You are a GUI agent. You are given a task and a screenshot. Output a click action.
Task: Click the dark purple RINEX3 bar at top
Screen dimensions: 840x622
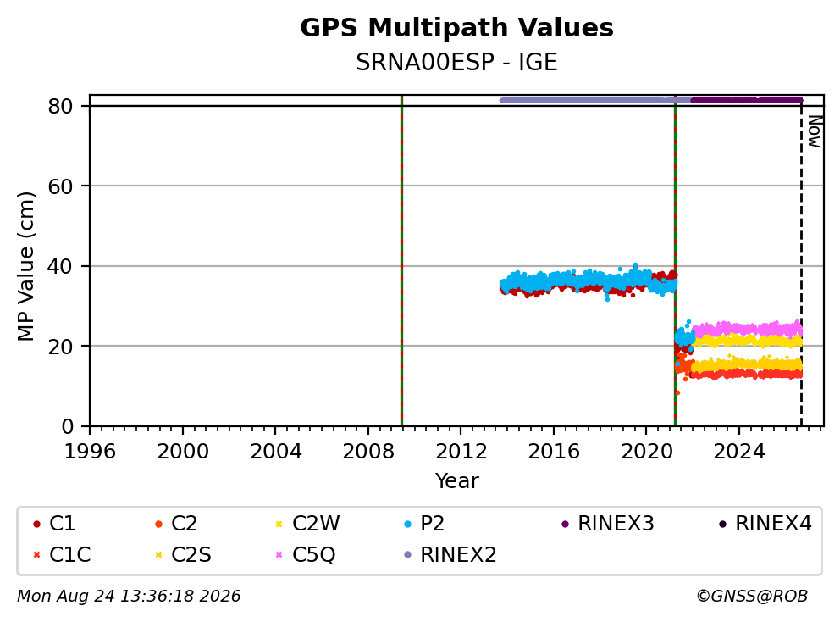click(747, 100)
